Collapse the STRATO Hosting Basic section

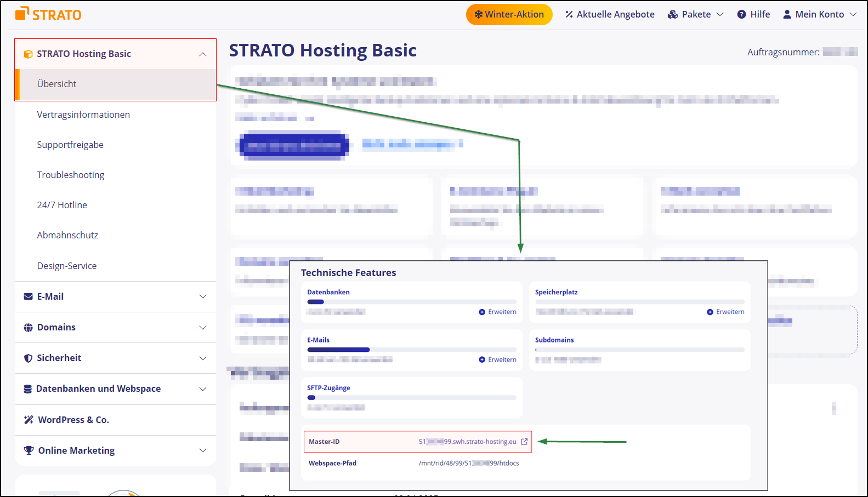point(202,54)
